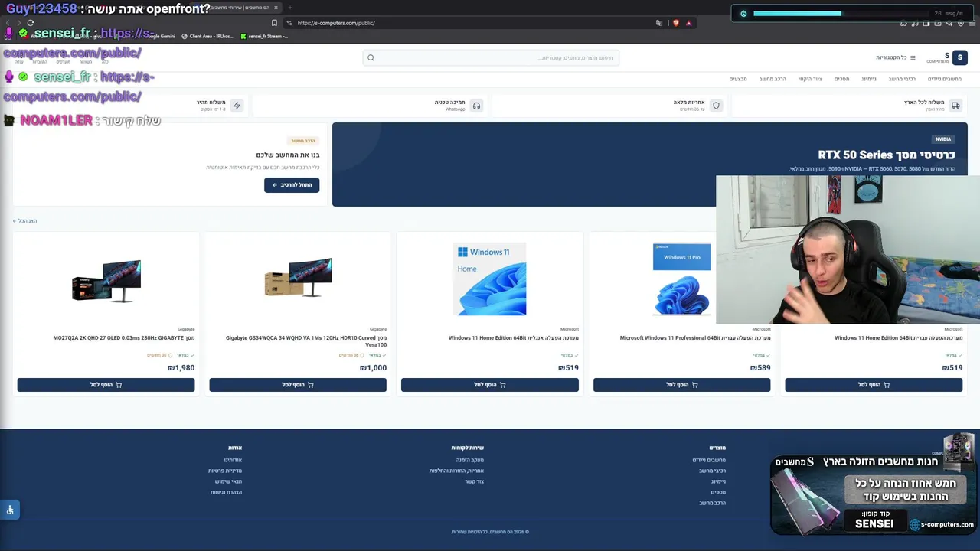Click the lightning icon for משלוח מהיר
980x551 pixels.
click(x=237, y=106)
